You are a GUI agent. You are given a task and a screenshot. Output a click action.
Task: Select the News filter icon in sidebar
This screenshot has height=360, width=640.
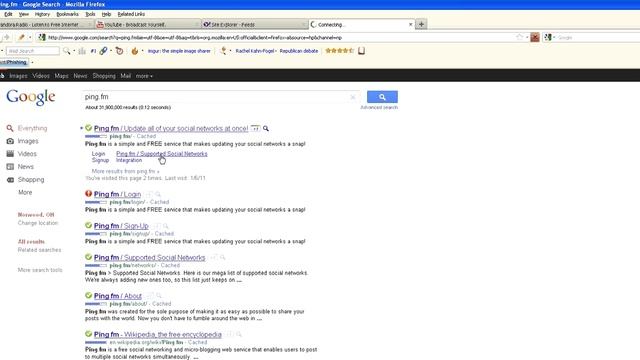coord(10,167)
